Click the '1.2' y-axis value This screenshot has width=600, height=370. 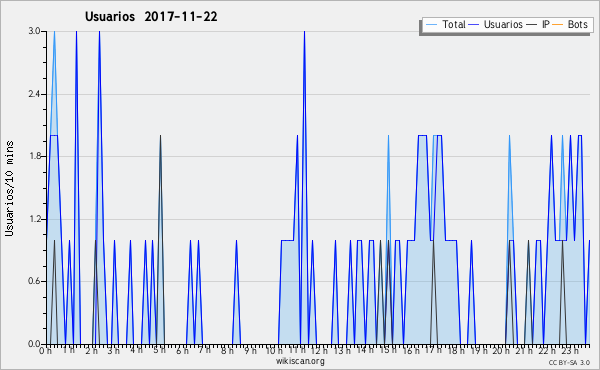click(34, 219)
